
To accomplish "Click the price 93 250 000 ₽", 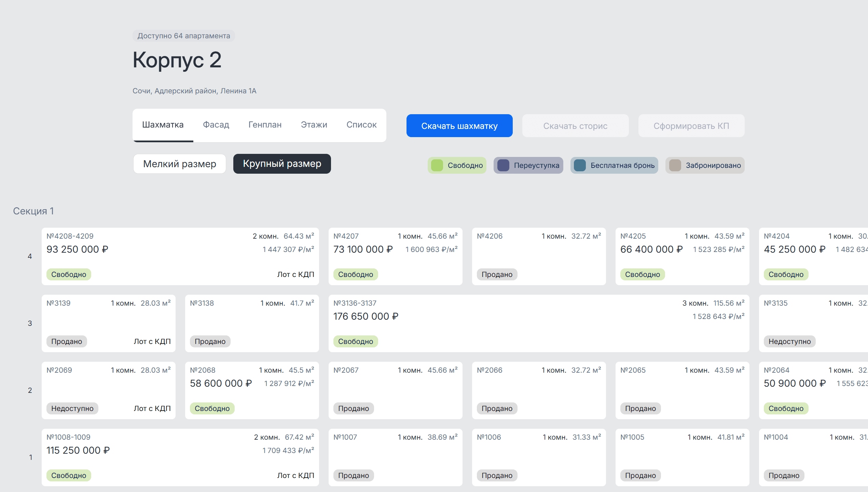I will click(78, 250).
